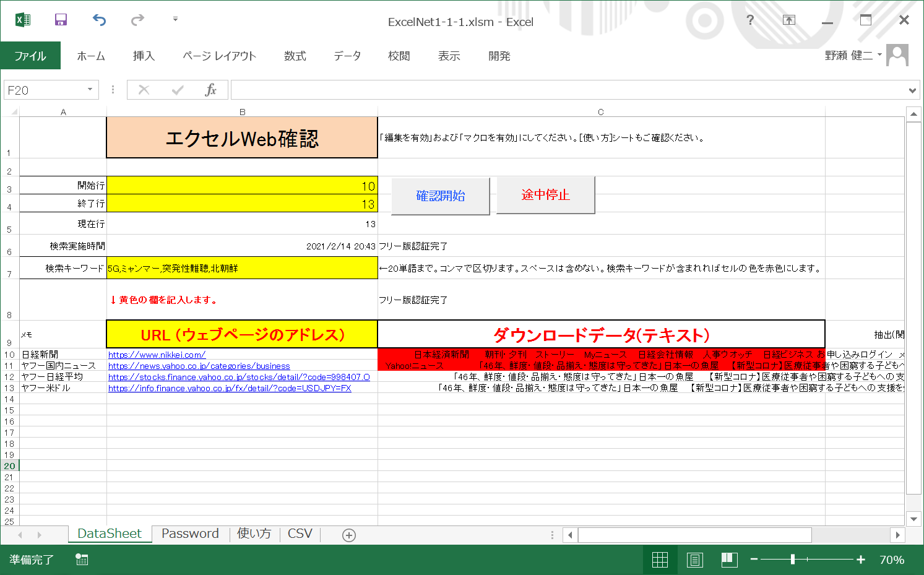Image resolution: width=924 pixels, height=575 pixels.
Task: Switch to the 挿入 ribbon tab
Action: point(144,56)
